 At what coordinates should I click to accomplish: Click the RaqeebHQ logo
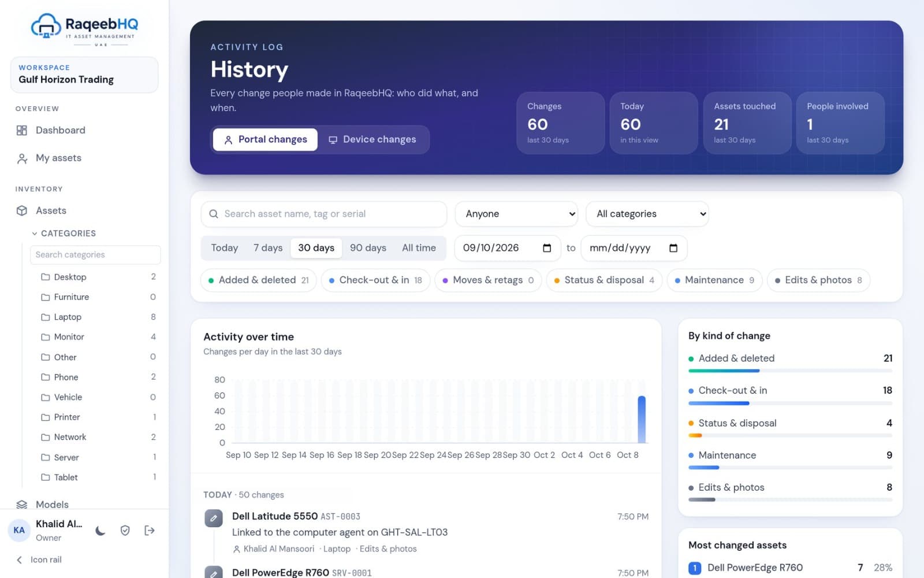tap(84, 29)
